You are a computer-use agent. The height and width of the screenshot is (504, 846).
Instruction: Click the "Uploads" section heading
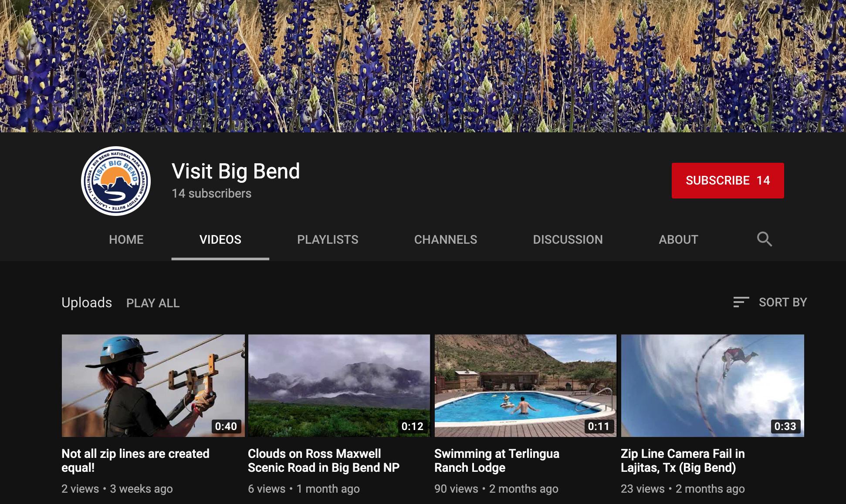(87, 302)
